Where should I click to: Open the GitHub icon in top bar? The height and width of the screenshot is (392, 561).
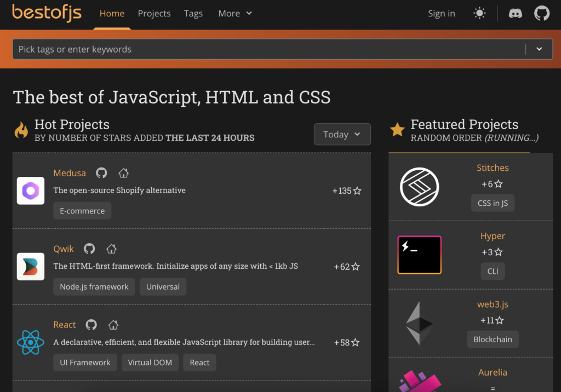click(x=541, y=14)
